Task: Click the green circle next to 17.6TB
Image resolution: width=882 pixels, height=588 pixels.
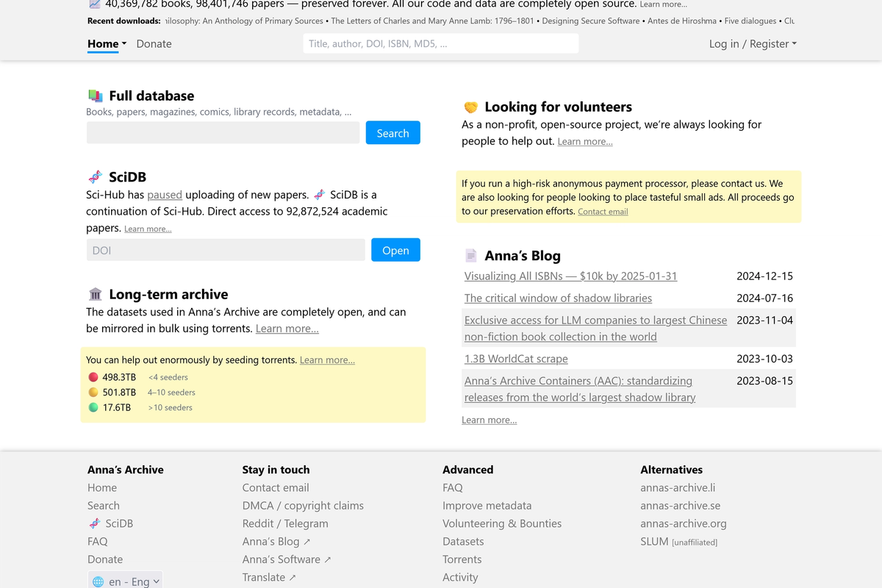Action: (93, 407)
